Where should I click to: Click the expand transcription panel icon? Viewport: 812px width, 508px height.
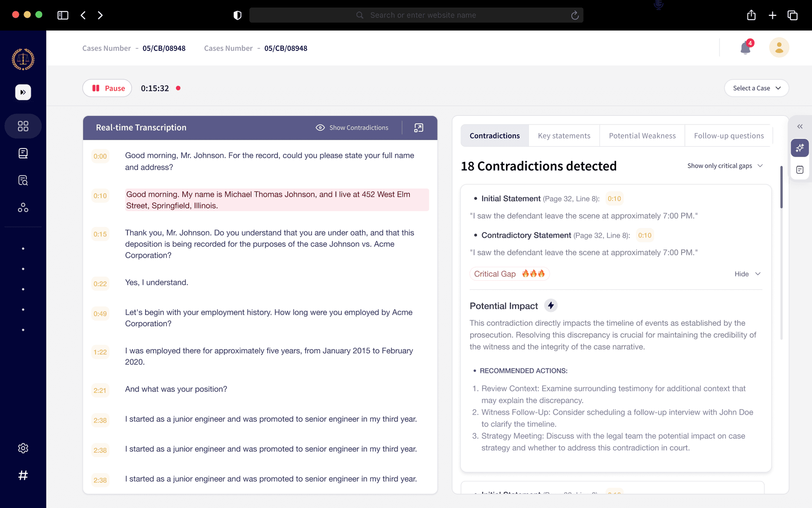(419, 128)
